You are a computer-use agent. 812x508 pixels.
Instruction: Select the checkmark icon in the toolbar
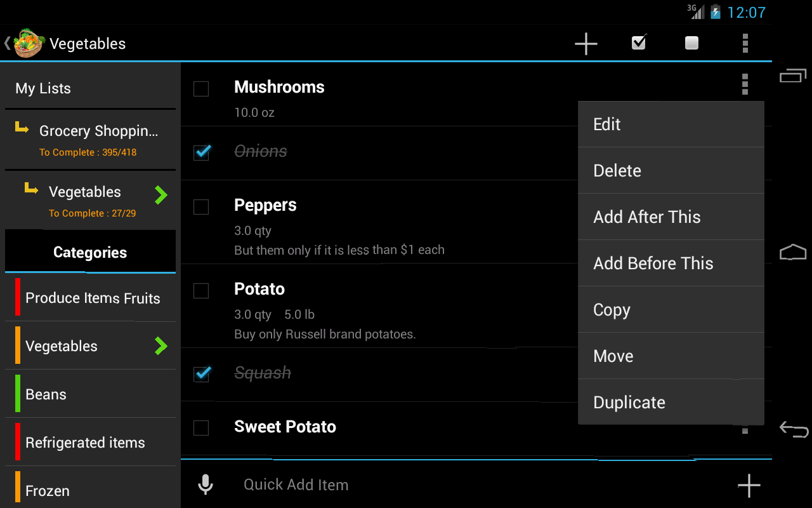[638, 43]
